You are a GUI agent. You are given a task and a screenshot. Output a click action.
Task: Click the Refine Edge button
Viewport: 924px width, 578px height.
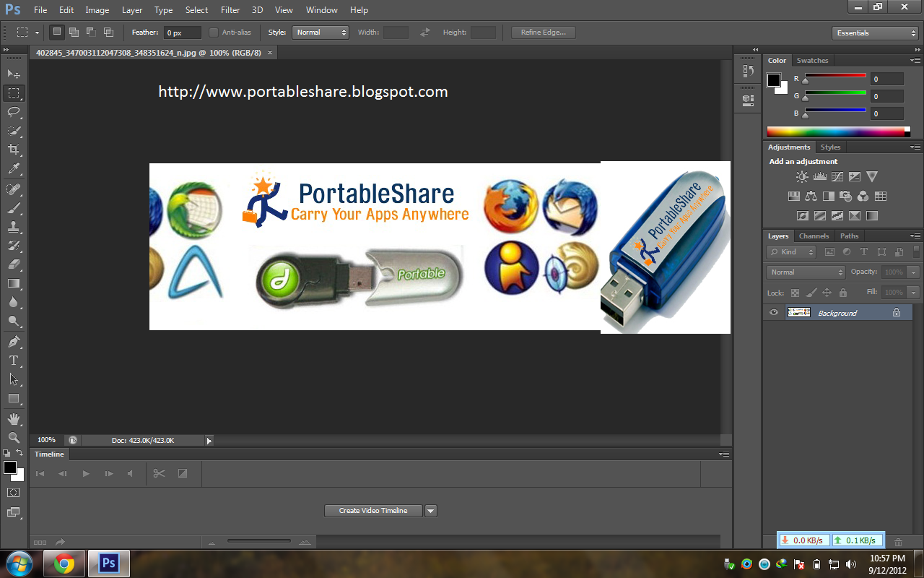click(544, 33)
